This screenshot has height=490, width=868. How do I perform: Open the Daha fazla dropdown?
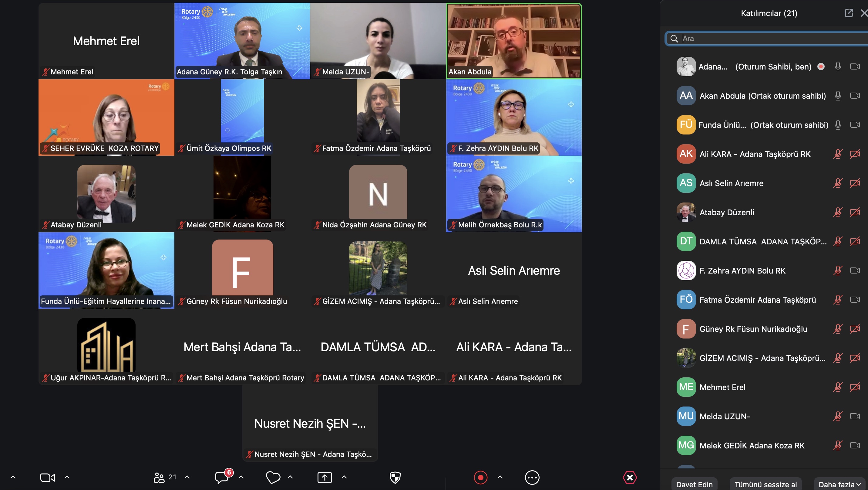point(839,484)
